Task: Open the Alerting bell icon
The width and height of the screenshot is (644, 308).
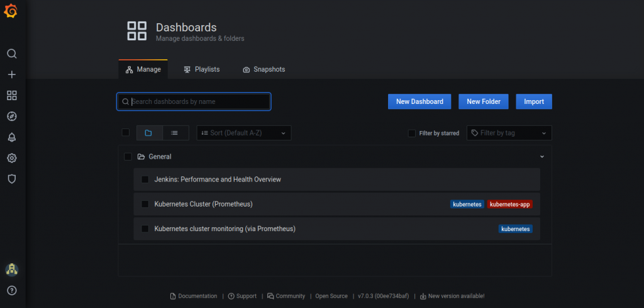Action: click(11, 137)
